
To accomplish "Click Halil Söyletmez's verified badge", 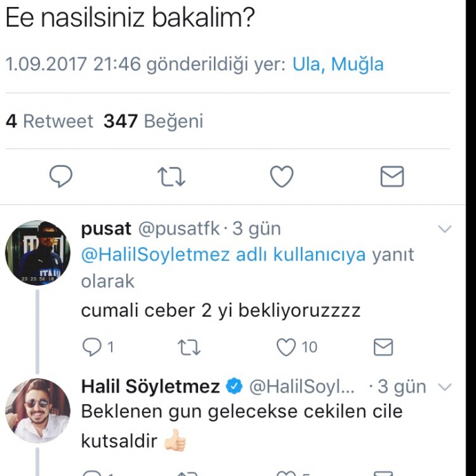I will (x=235, y=386).
